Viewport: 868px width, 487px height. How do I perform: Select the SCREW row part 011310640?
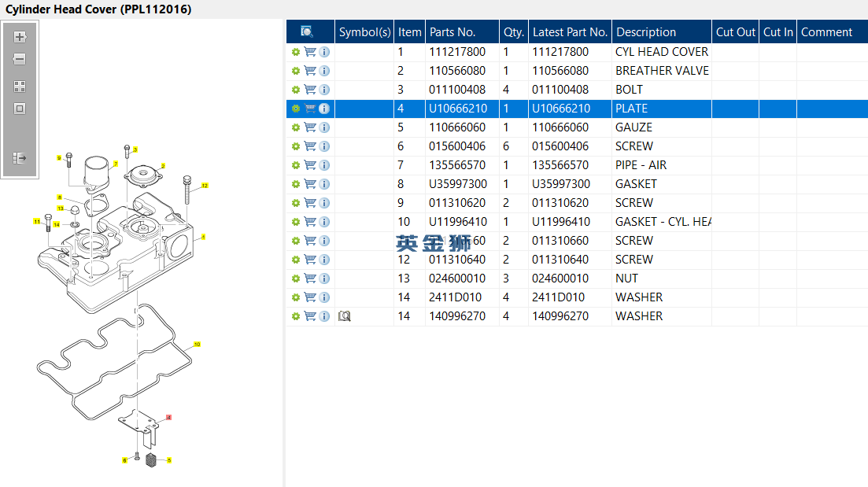[457, 260]
